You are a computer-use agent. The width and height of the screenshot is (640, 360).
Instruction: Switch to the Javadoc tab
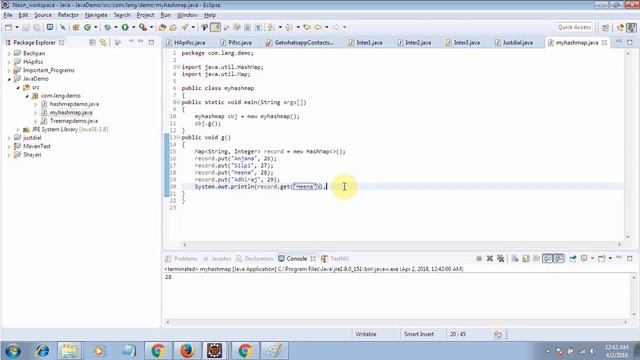(x=217, y=259)
